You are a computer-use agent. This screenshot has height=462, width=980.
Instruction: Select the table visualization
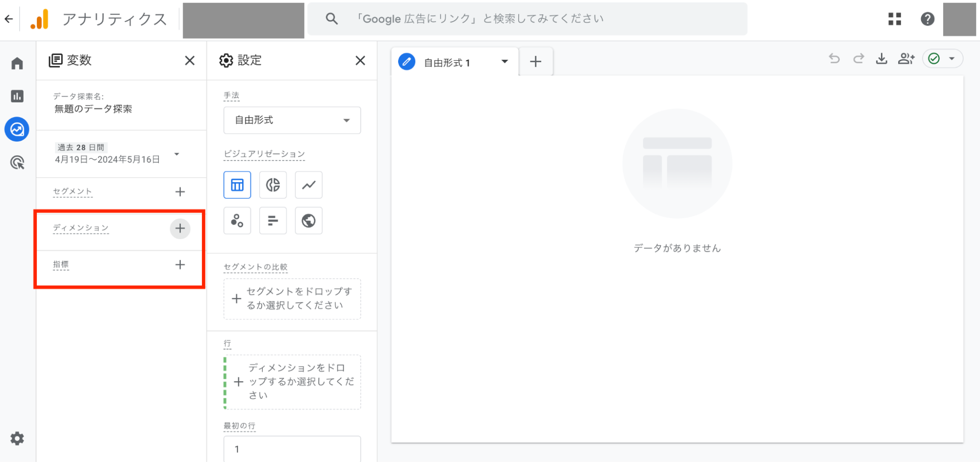click(237, 185)
